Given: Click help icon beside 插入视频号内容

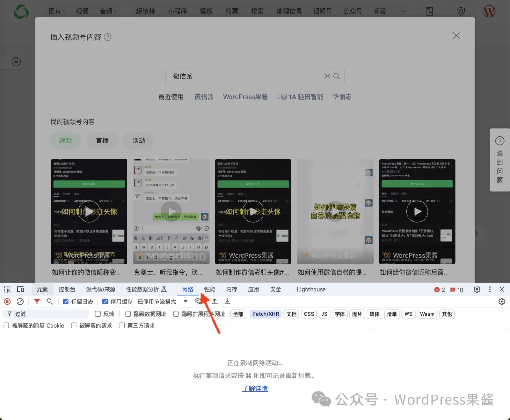Looking at the screenshot, I should [108, 37].
